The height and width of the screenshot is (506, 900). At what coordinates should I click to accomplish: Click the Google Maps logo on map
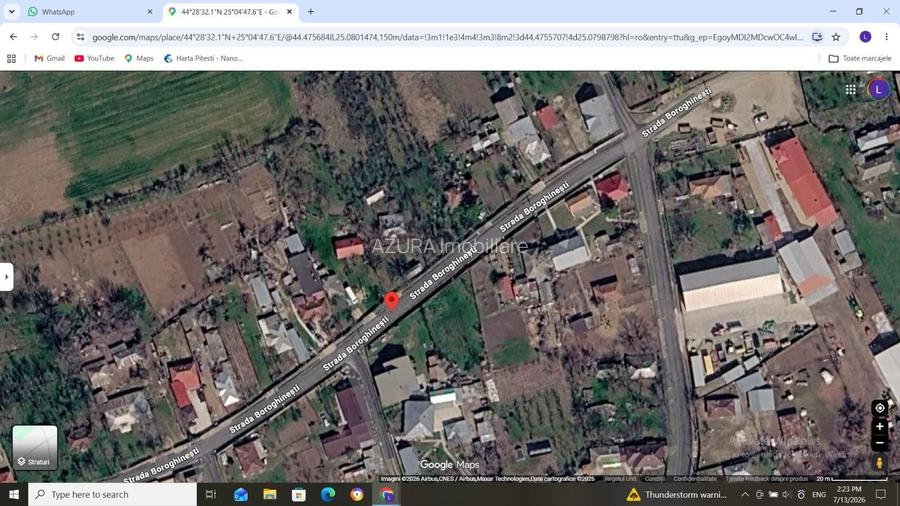click(x=449, y=465)
